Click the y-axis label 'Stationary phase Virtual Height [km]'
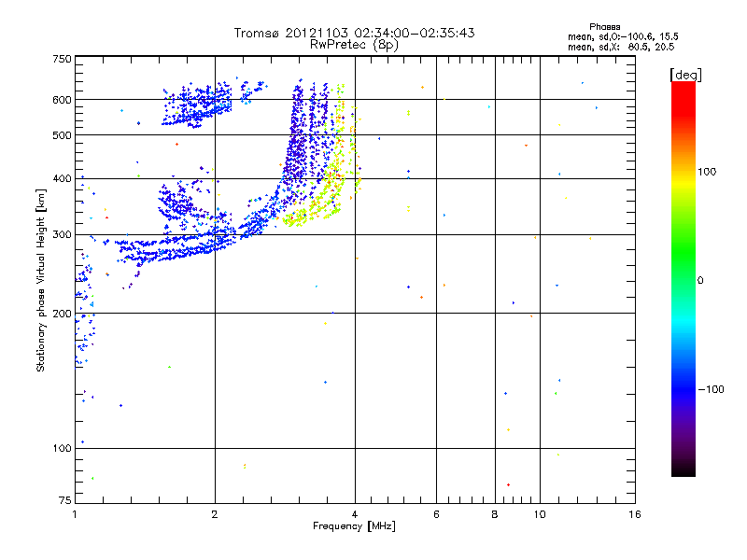747x560 pixels. point(40,280)
